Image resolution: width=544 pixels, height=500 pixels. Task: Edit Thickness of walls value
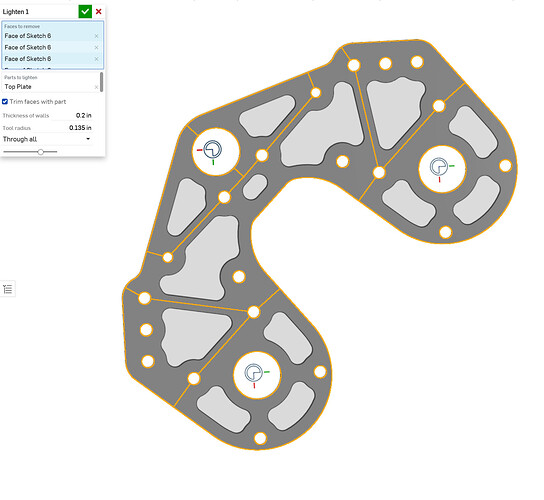tap(84, 115)
